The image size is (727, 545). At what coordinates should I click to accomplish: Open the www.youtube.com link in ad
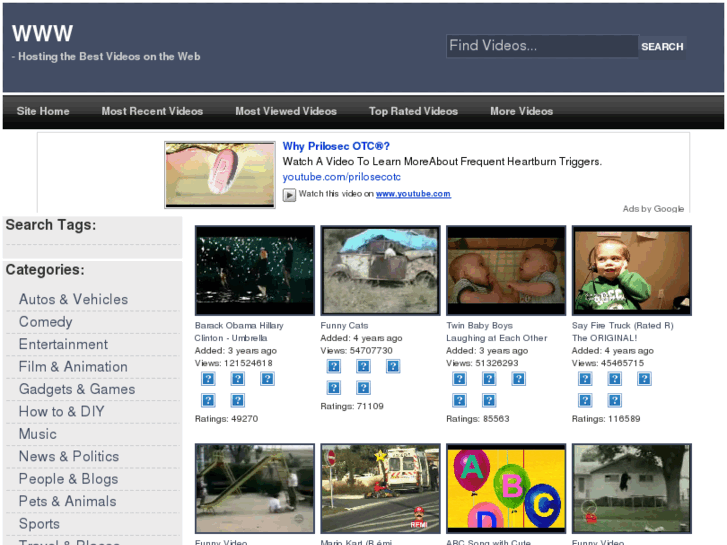(x=413, y=194)
